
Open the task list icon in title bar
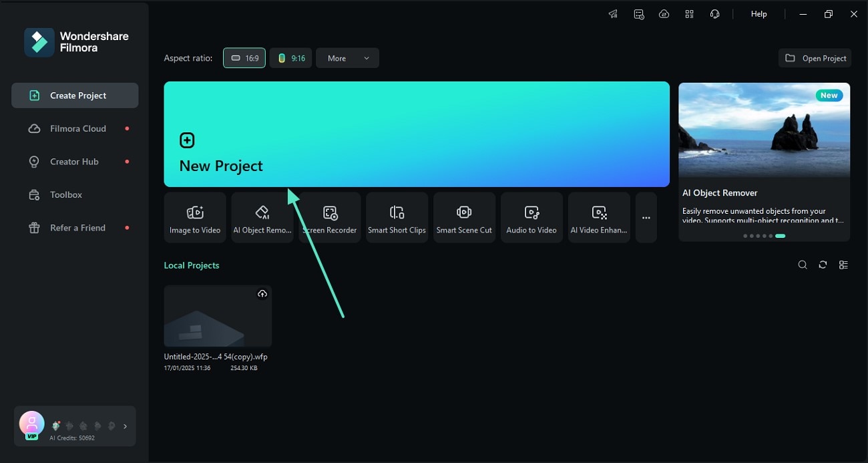click(x=639, y=14)
